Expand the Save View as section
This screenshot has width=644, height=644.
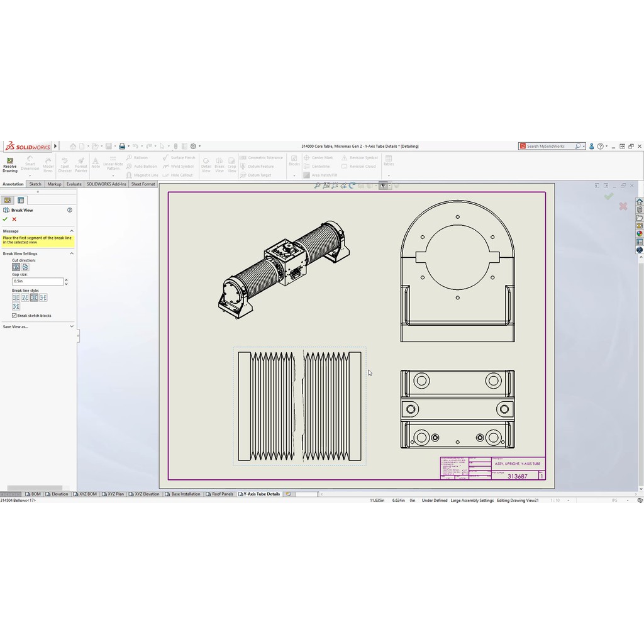tap(72, 326)
